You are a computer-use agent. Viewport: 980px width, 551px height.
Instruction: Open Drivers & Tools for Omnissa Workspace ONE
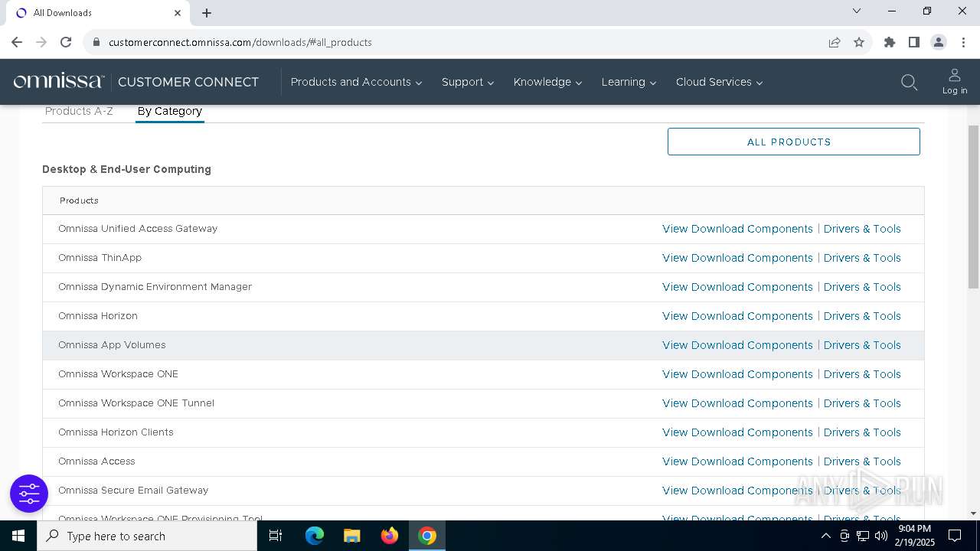click(x=862, y=374)
